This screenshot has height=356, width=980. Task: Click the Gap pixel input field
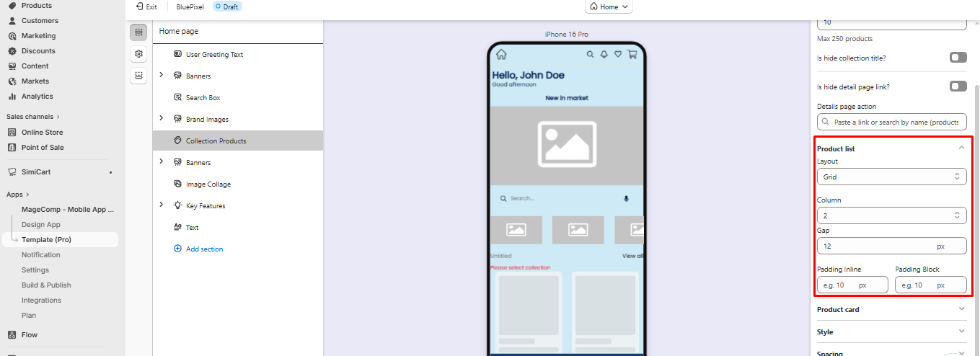[x=877, y=246]
